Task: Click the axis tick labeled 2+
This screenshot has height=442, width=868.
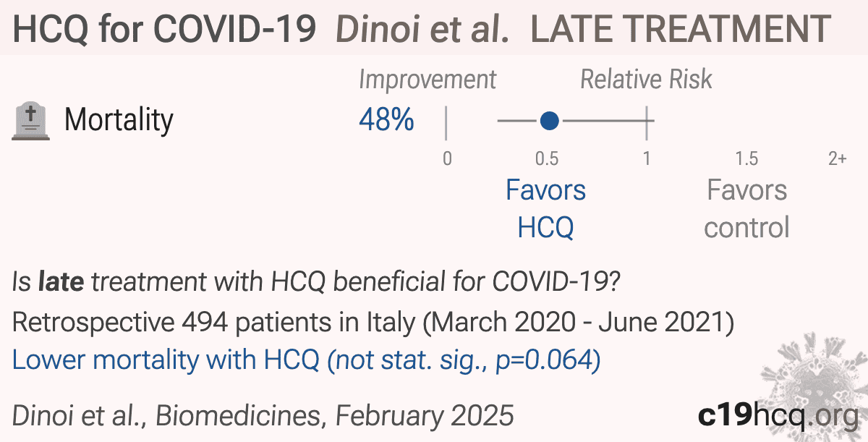Action: pos(838,158)
